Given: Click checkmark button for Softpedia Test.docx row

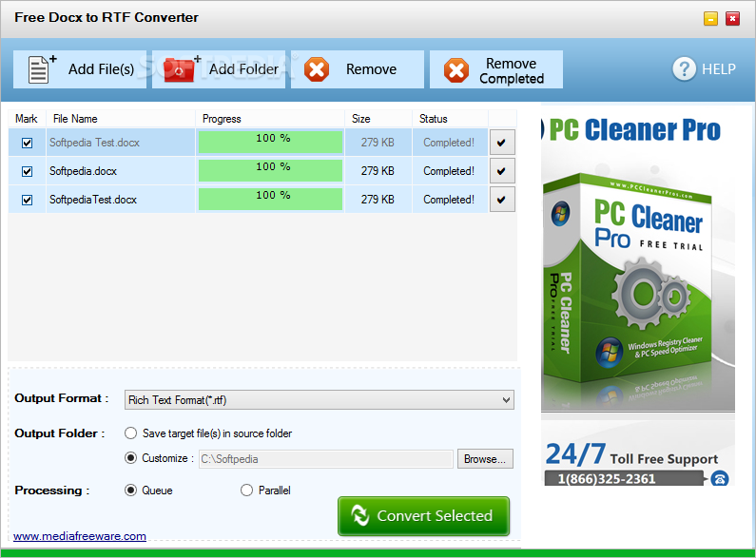Looking at the screenshot, I should 502,143.
